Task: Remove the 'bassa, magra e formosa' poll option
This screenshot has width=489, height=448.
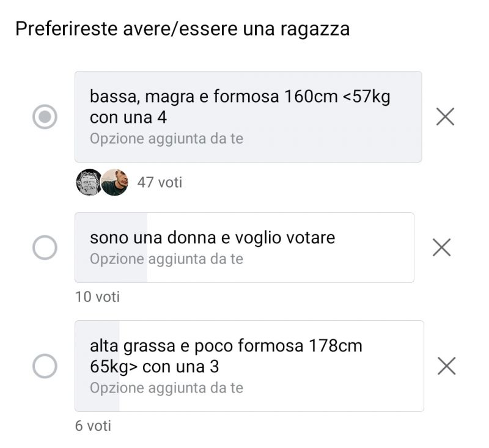Action: click(x=445, y=116)
